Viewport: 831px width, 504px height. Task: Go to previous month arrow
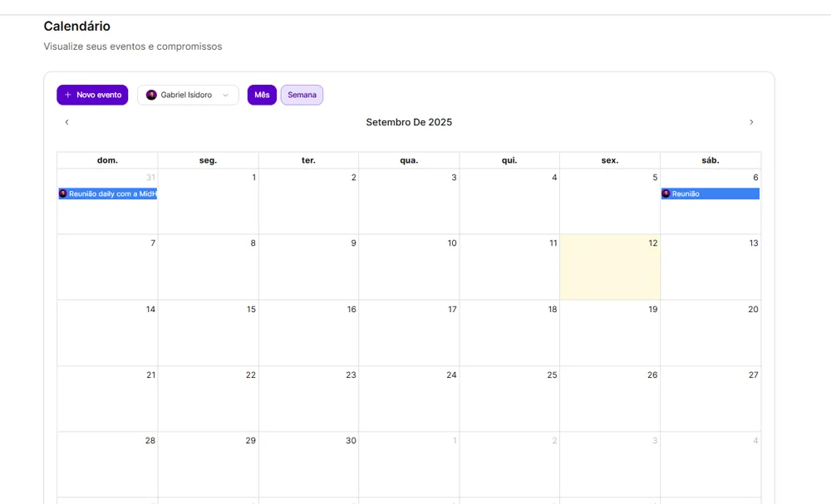click(x=66, y=122)
